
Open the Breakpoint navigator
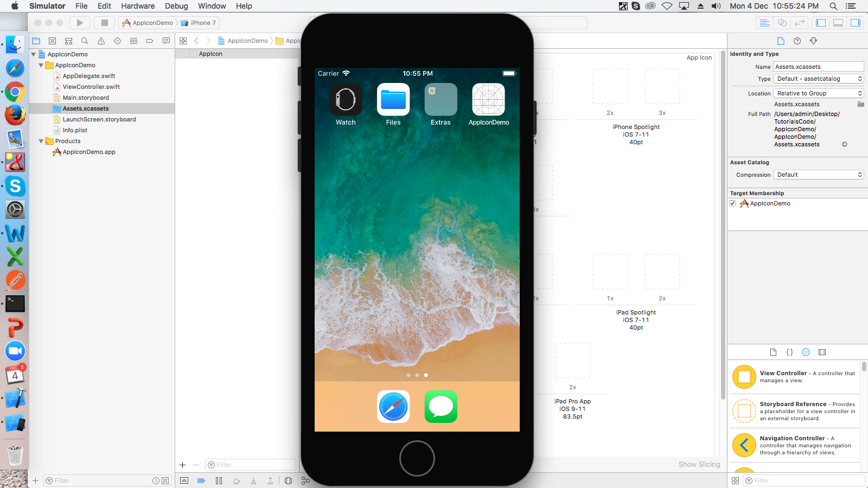[x=150, y=41]
